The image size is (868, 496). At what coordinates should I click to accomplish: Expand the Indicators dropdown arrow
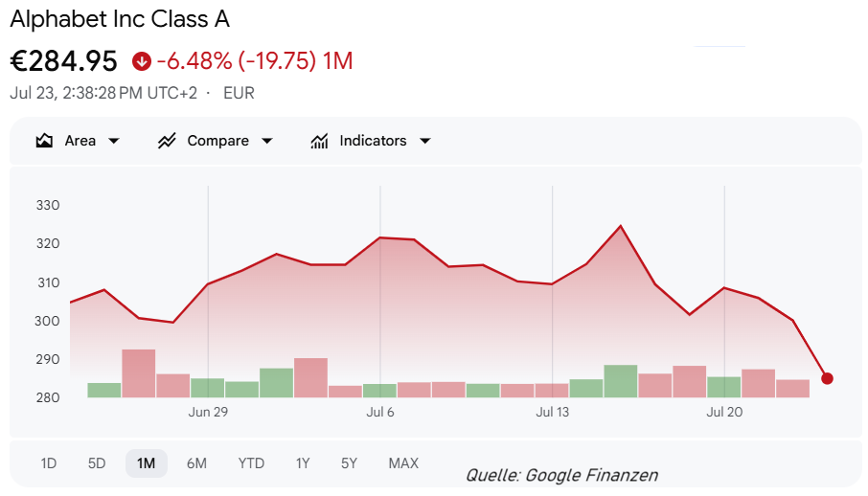point(425,141)
